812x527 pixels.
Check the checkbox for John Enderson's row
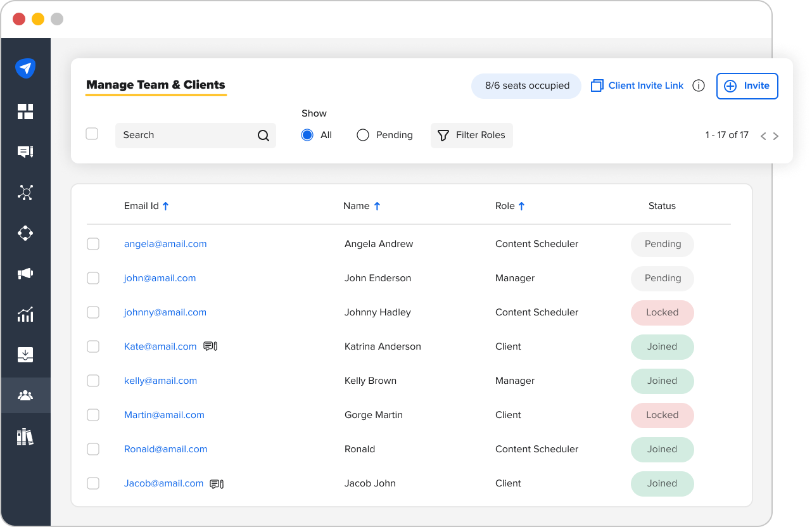93,278
